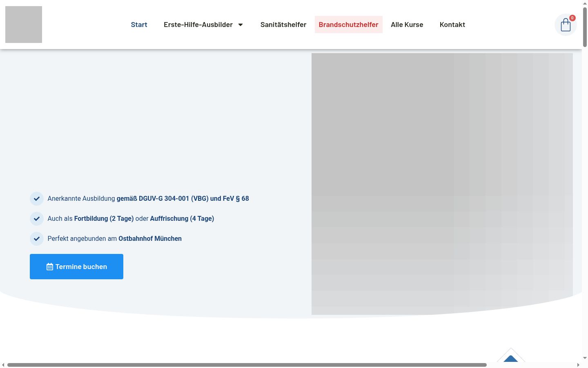Click the checkmark icon beside Ostbahnhof München
The width and height of the screenshot is (588, 368).
click(x=37, y=239)
